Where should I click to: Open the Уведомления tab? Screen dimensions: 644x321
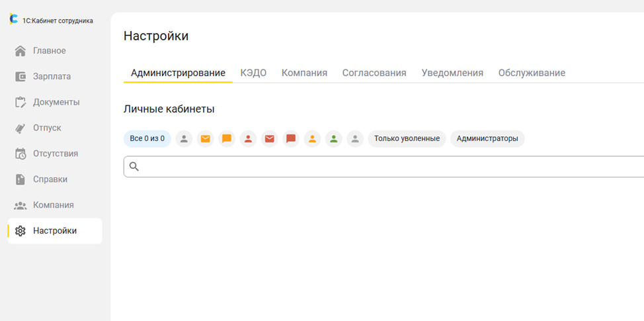coord(452,73)
